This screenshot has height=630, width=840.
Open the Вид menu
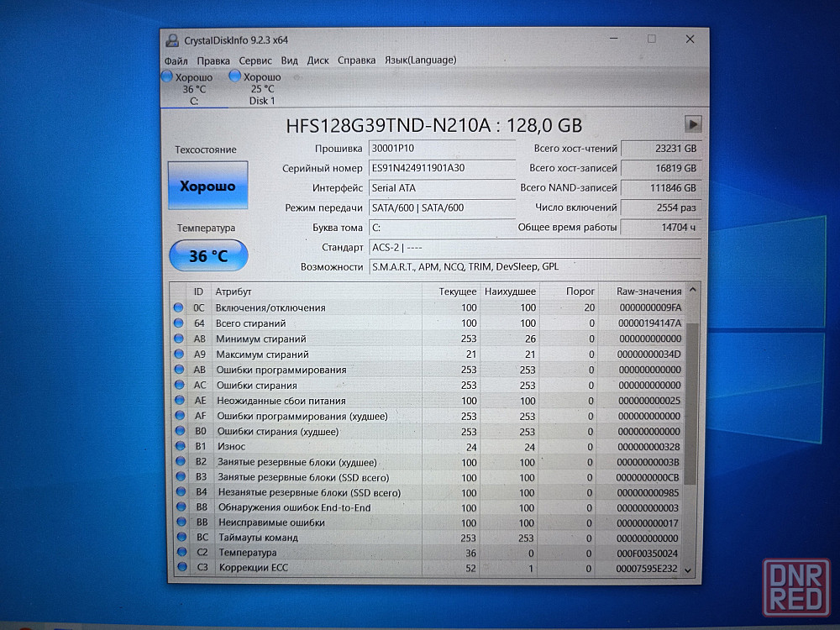(x=289, y=60)
